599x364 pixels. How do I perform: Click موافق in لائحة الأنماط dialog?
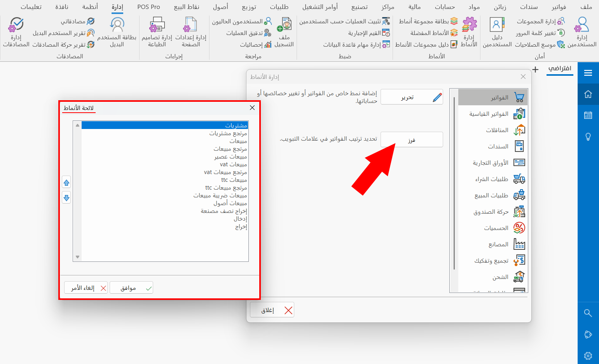pos(131,288)
